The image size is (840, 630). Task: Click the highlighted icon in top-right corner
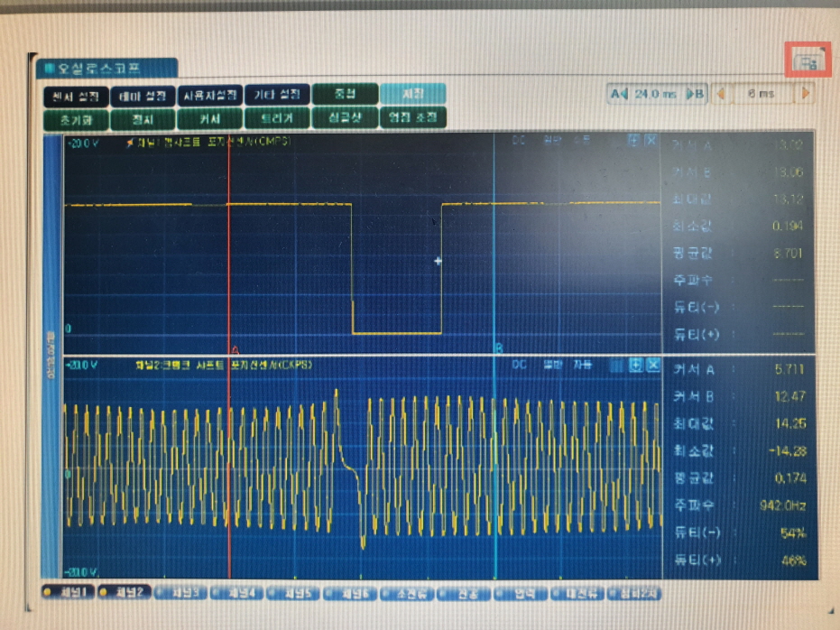806,61
